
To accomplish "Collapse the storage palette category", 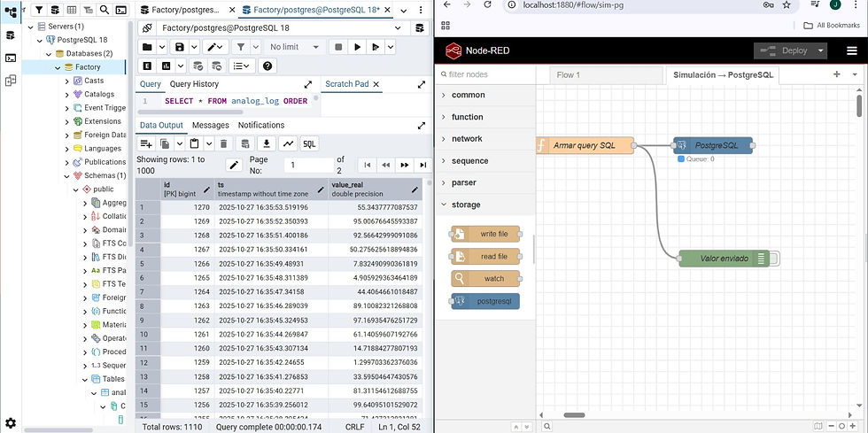I will pyautogui.click(x=485, y=205).
